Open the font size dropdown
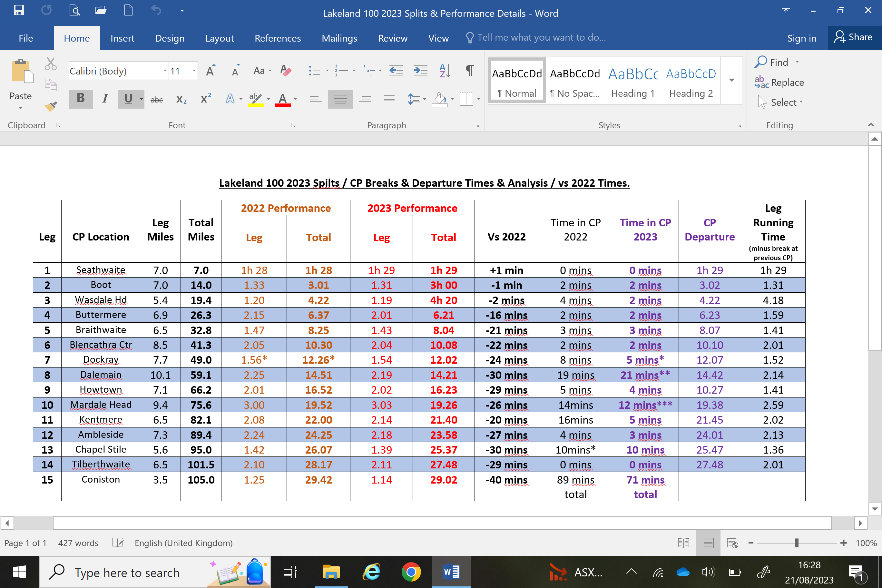 click(194, 71)
